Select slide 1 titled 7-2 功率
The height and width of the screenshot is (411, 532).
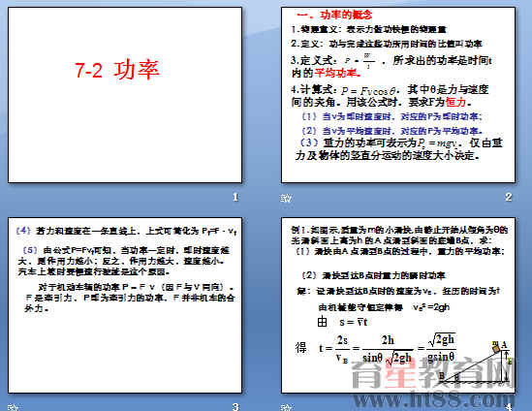(x=125, y=95)
